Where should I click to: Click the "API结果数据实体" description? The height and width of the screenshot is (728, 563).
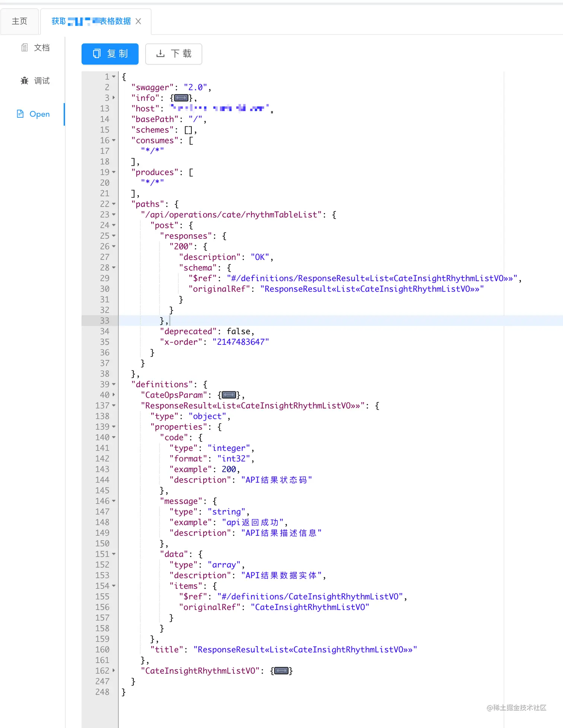click(x=281, y=575)
